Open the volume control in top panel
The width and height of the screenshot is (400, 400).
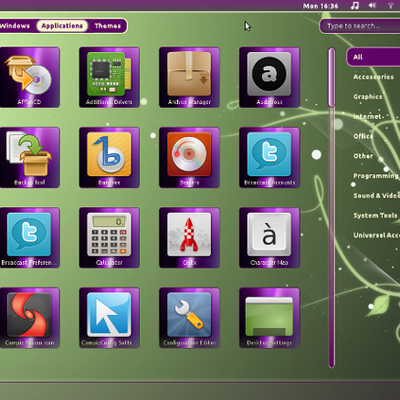372,5
